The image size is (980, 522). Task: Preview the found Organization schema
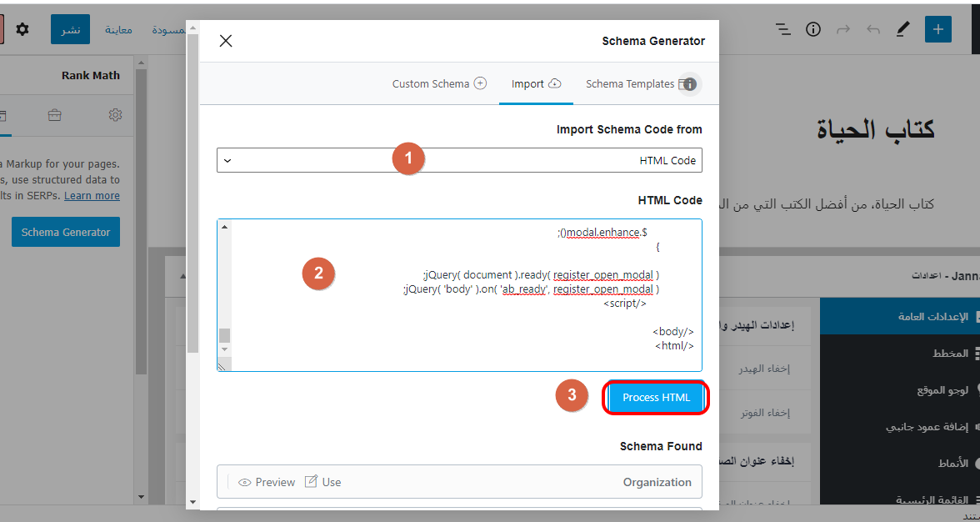267,482
